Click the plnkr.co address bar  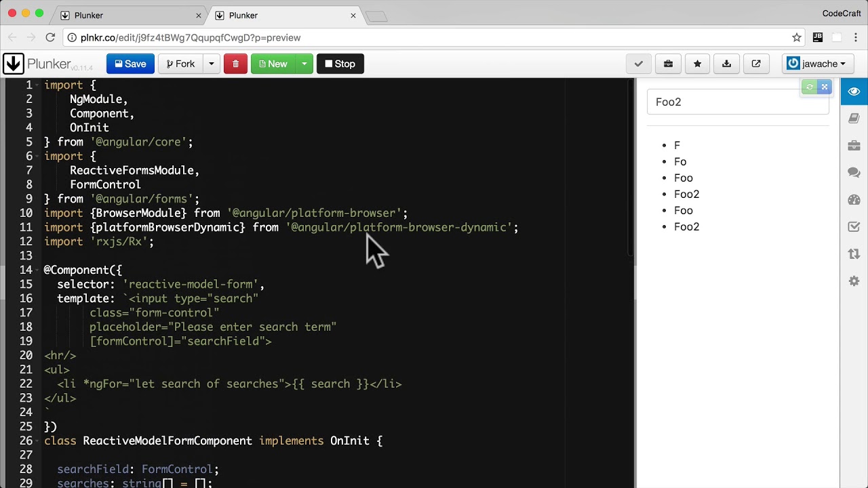434,38
